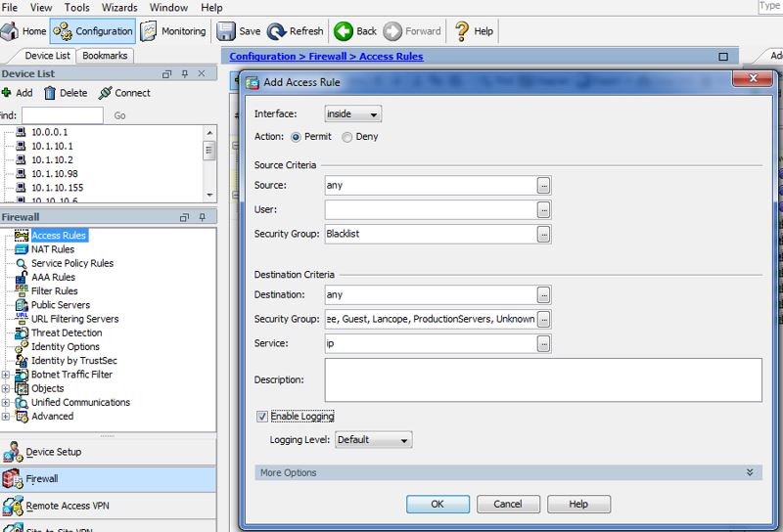783x532 pixels.
Task: Open URL Filtering Servers
Action: pos(75,319)
